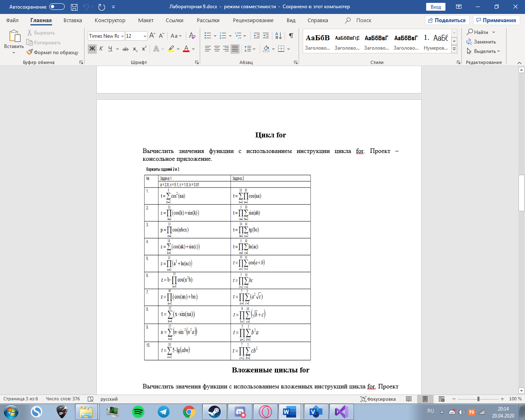This screenshot has height=420, width=525.
Task: Apply subscript formatting (x₂)
Action: 135,49
